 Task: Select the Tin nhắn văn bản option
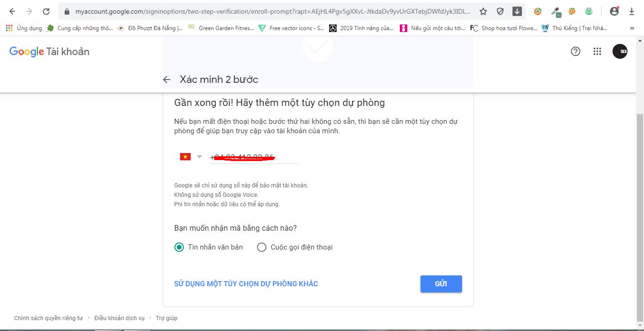click(208, 247)
